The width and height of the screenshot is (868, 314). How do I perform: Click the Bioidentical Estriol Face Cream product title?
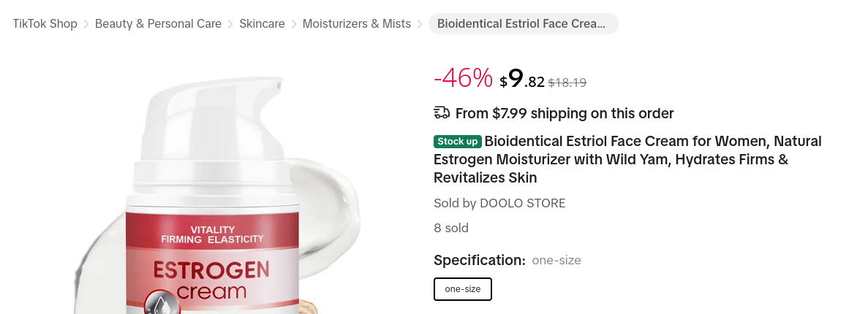tap(629, 159)
